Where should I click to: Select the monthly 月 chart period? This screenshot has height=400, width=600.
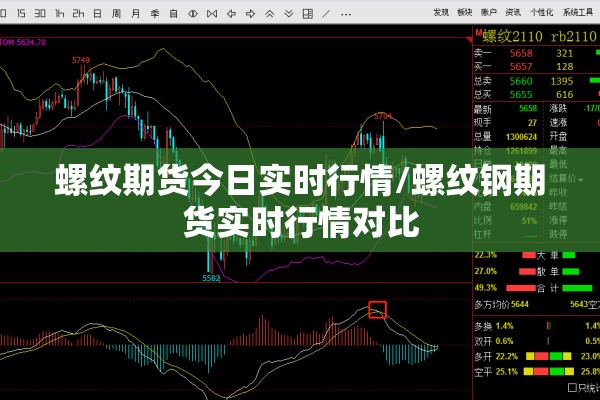pos(135,14)
